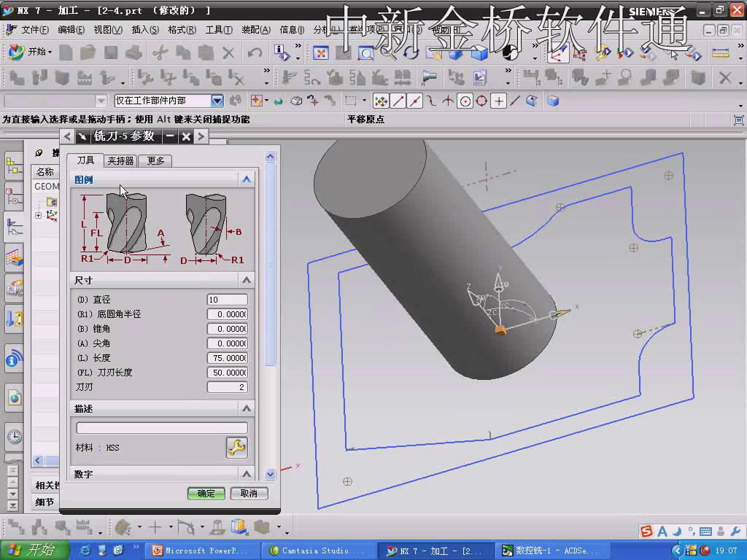The width and height of the screenshot is (747, 560).
Task: Switch to 数控铣-1 ACDSee taskbar window
Action: 554,551
